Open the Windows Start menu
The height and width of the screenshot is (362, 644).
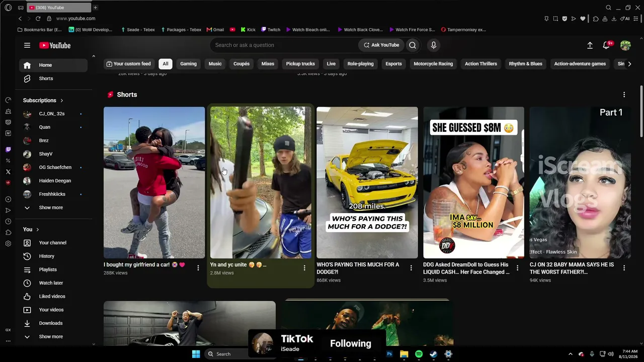click(x=196, y=354)
